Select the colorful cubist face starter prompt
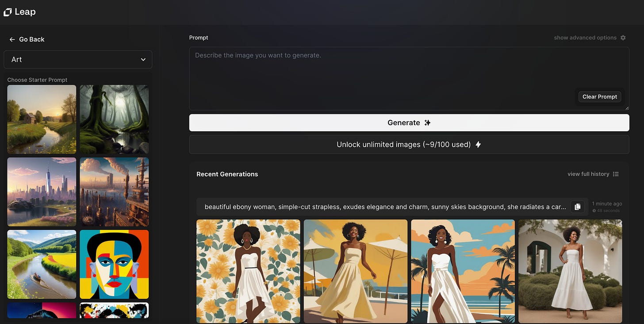The width and height of the screenshot is (644, 324). point(114,264)
